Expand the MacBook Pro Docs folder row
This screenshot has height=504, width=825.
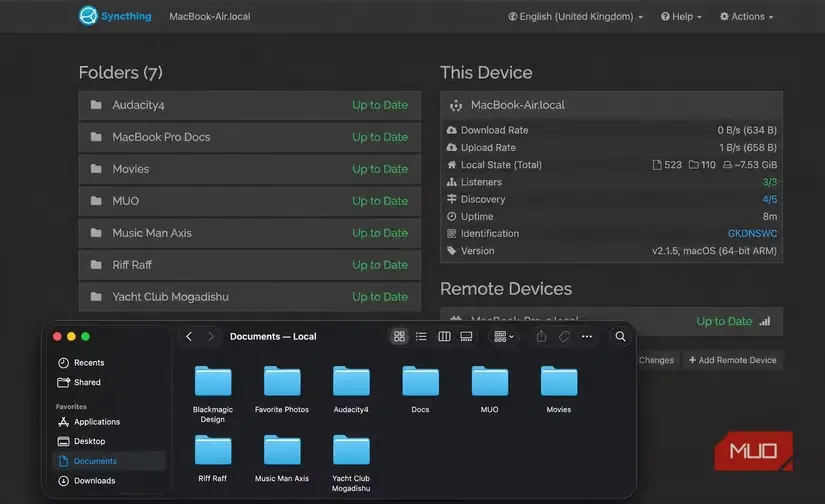(x=249, y=137)
